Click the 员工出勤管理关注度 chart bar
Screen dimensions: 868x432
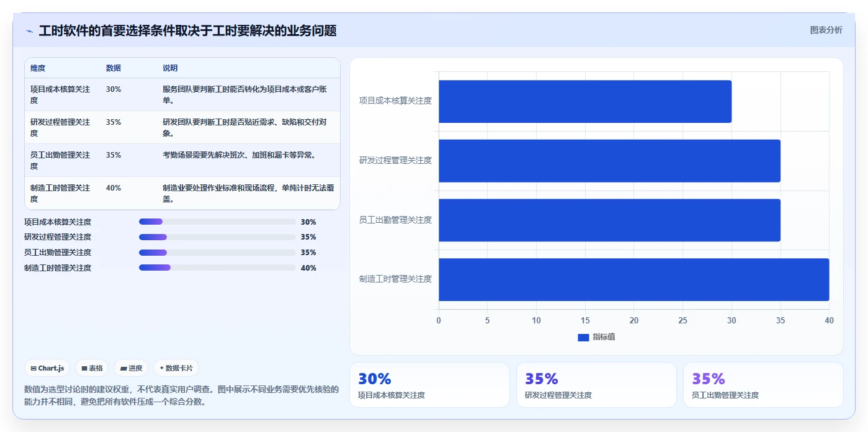(609, 220)
